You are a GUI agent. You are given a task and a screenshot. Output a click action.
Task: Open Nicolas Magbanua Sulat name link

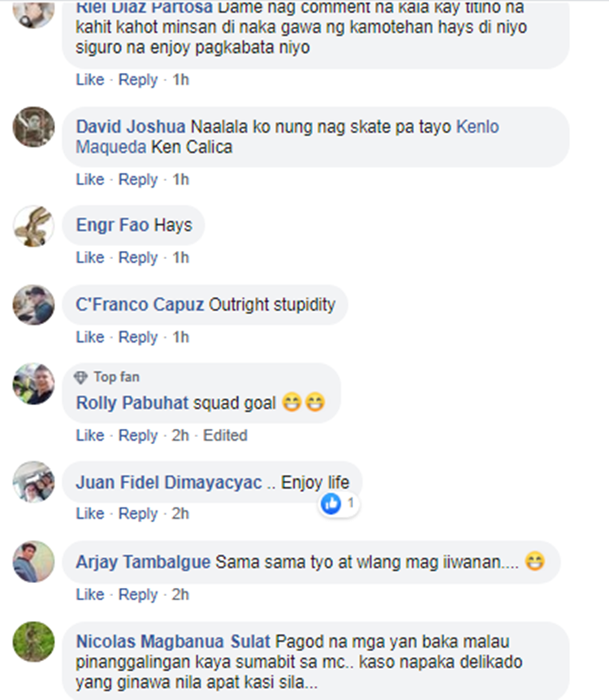pyautogui.click(x=173, y=642)
